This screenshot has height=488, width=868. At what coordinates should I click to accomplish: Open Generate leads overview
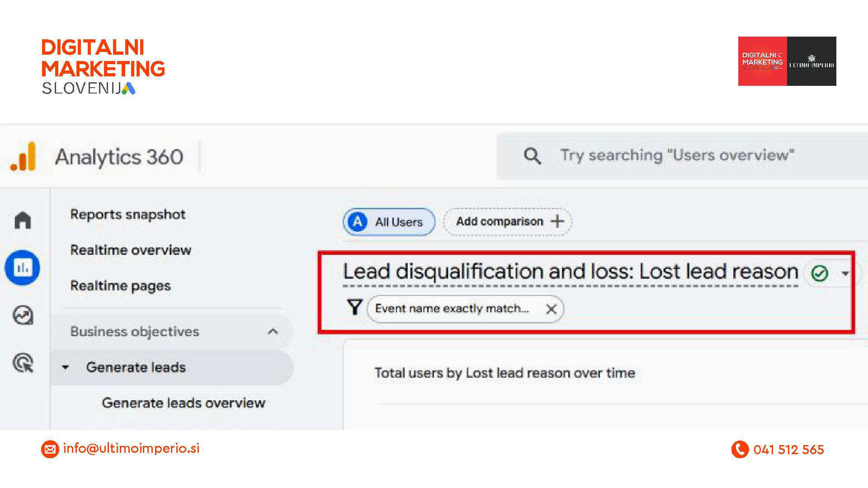(x=184, y=403)
